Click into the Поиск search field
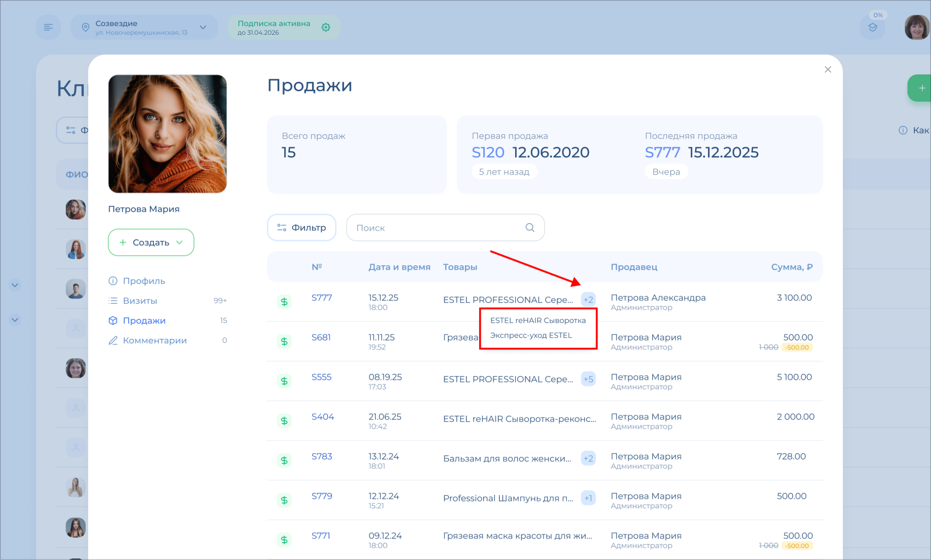 [x=437, y=228]
